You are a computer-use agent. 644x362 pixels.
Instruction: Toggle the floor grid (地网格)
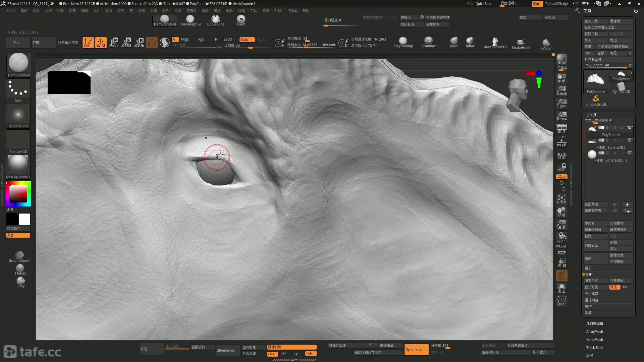(561, 142)
